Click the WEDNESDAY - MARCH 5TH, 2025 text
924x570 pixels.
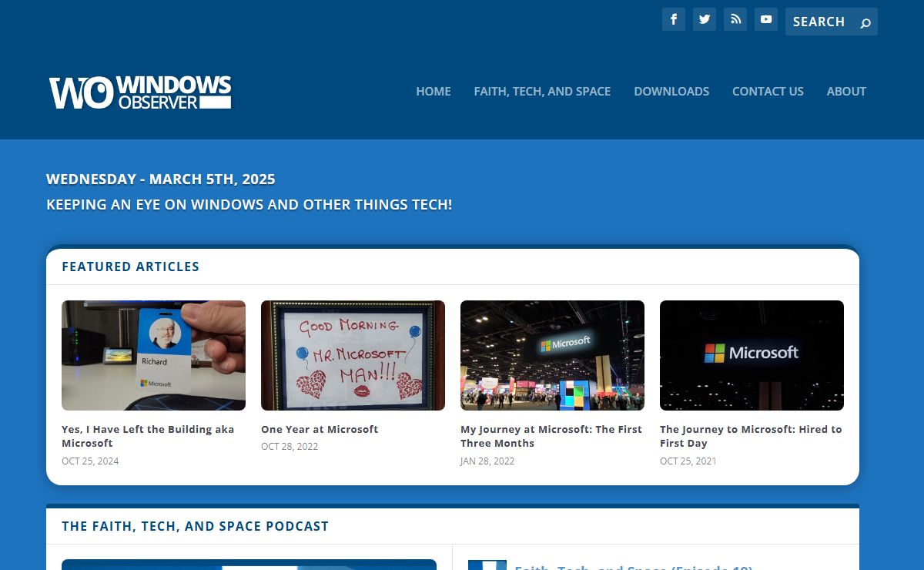[x=161, y=179]
